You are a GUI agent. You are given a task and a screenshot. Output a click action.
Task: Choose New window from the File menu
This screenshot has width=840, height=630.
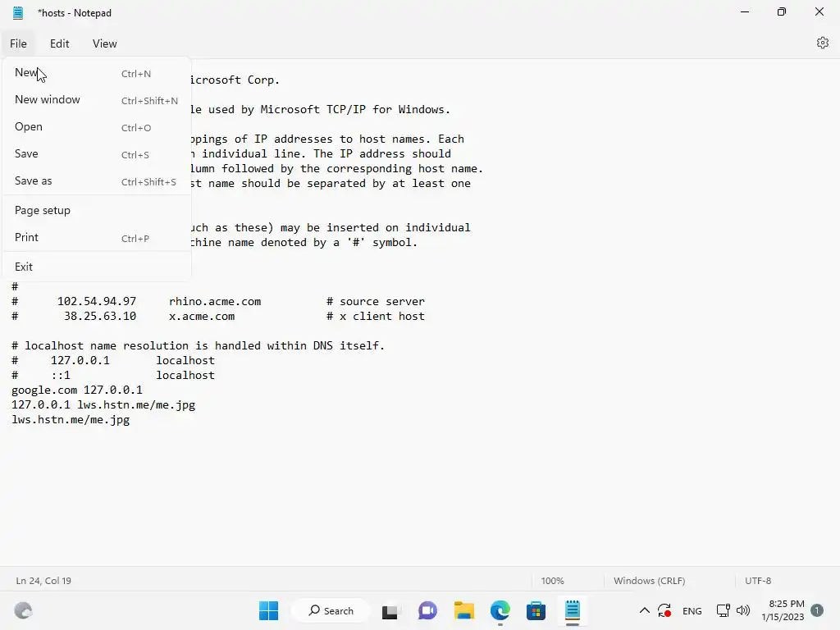(x=97, y=99)
